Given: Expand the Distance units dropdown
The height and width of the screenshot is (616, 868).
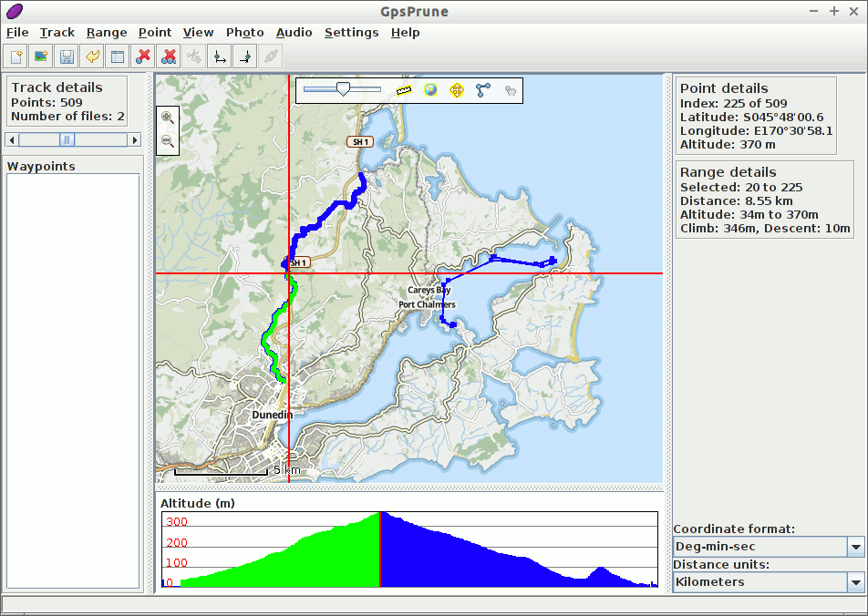Looking at the screenshot, I should click(855, 581).
